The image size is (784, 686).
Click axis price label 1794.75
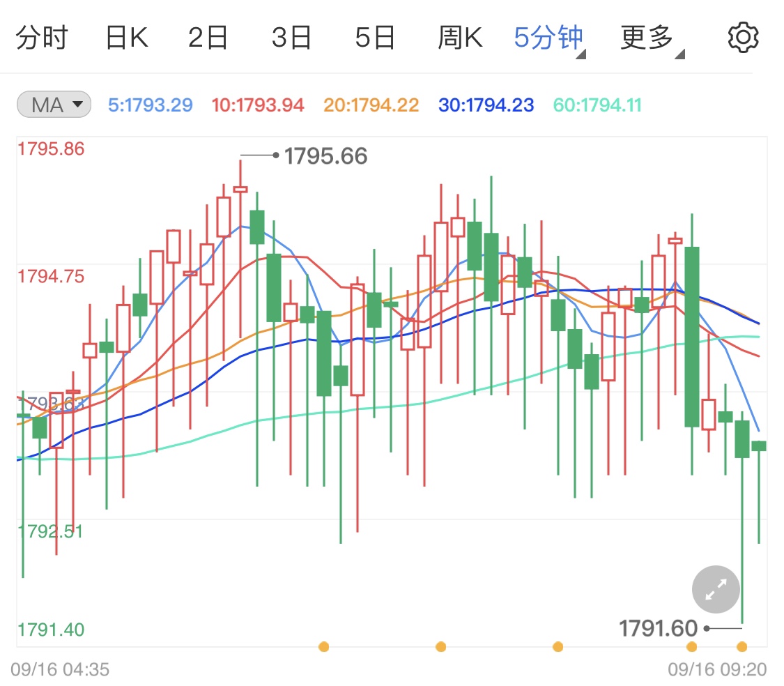tap(51, 276)
